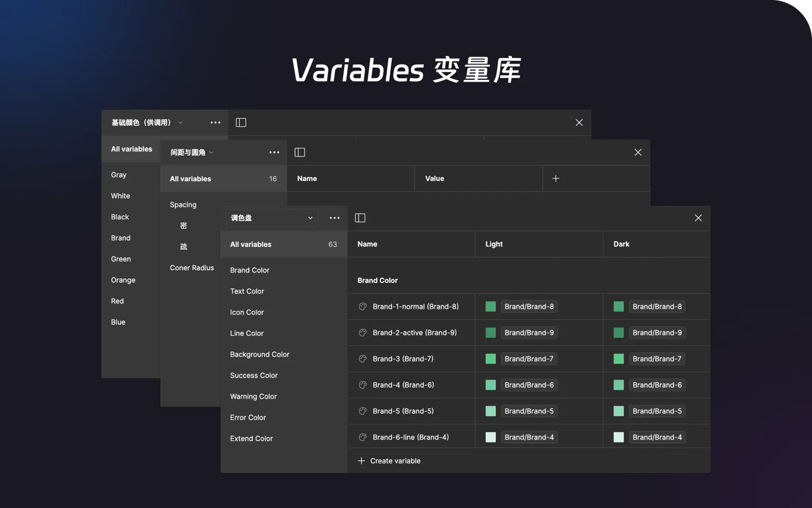Click color type icon for Brand-4 (Brand-6)
Viewport: 812px width, 508px height.
pos(362,385)
